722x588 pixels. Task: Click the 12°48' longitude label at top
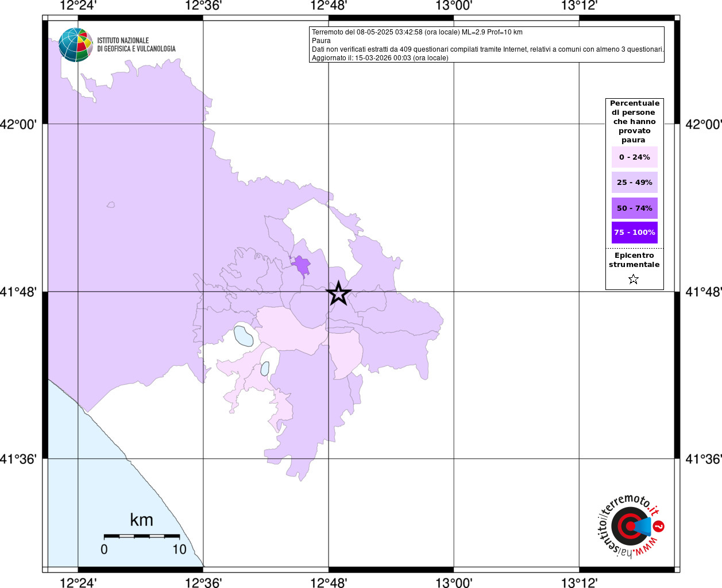coord(329,6)
